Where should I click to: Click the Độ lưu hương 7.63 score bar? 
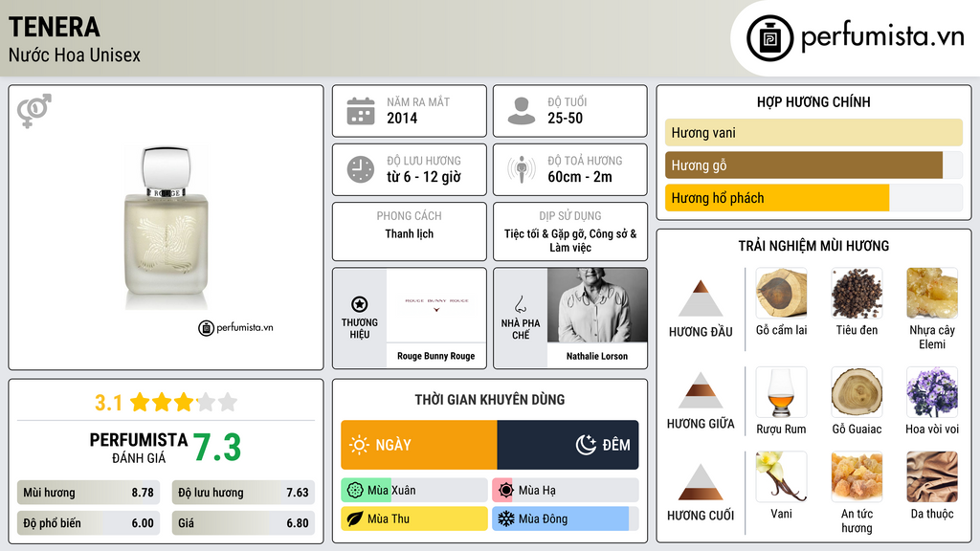(243, 493)
